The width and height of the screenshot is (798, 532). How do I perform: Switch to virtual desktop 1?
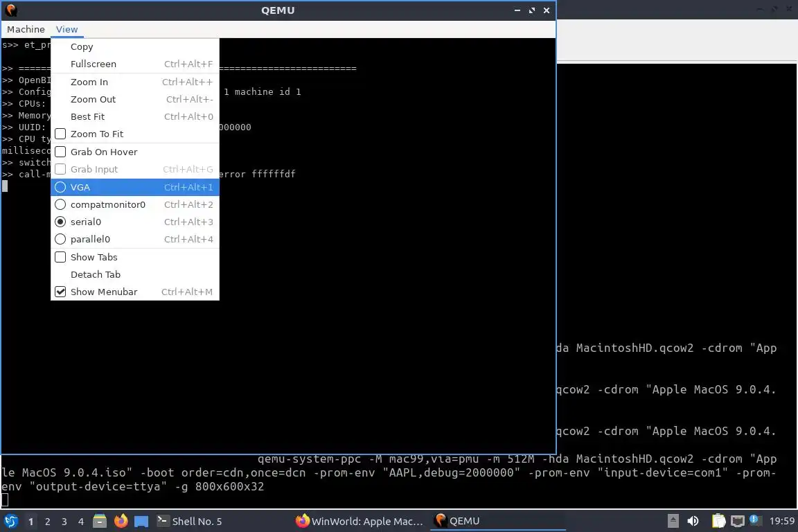(31, 522)
